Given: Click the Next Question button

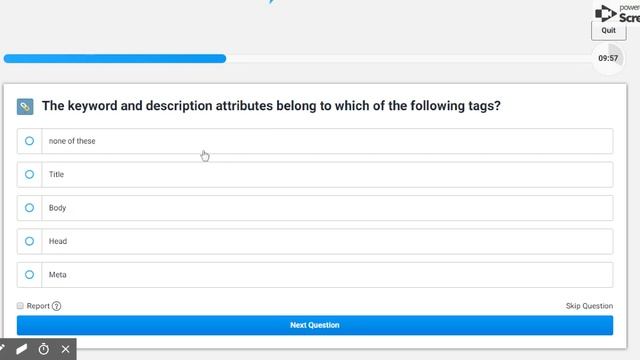Looking at the screenshot, I should pos(315,325).
